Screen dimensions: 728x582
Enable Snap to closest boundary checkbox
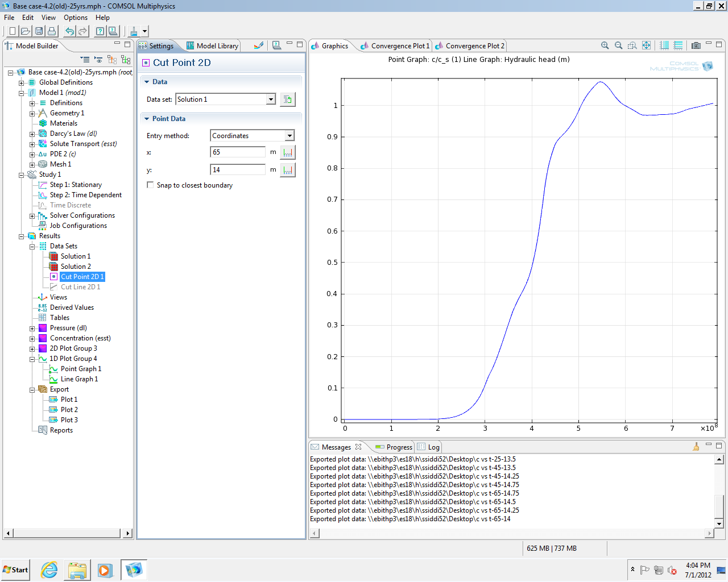pos(150,185)
